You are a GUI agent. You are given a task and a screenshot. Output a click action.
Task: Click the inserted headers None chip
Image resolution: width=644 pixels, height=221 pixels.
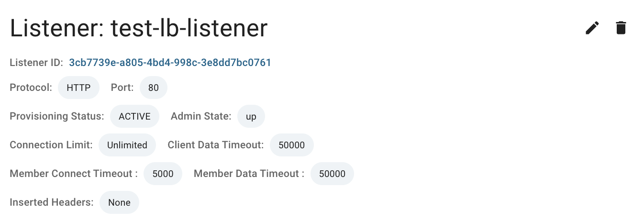coord(120,202)
